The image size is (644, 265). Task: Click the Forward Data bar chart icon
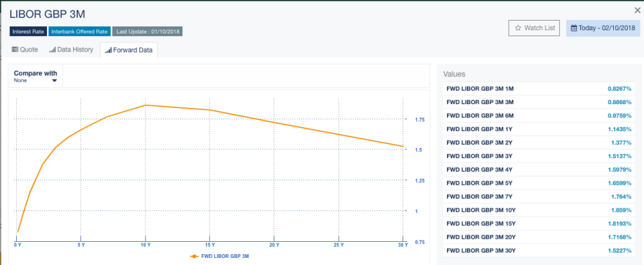click(x=108, y=50)
